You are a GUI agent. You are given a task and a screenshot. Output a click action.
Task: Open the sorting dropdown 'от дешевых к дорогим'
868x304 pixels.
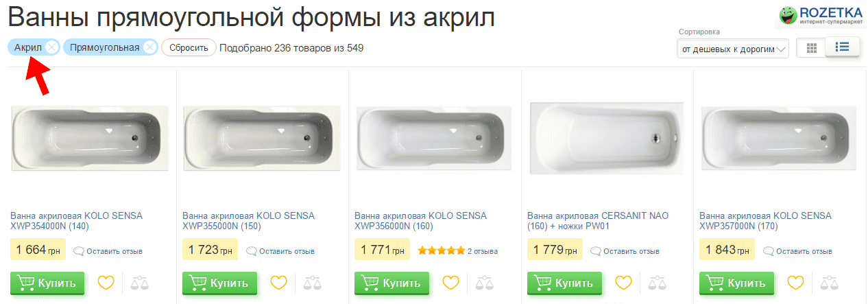pyautogui.click(x=732, y=49)
